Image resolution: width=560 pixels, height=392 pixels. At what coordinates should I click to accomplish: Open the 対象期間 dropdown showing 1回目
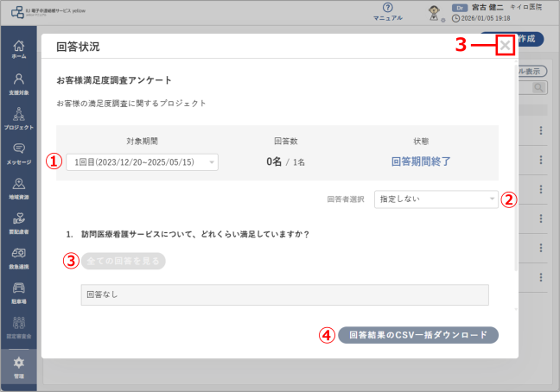tap(142, 162)
